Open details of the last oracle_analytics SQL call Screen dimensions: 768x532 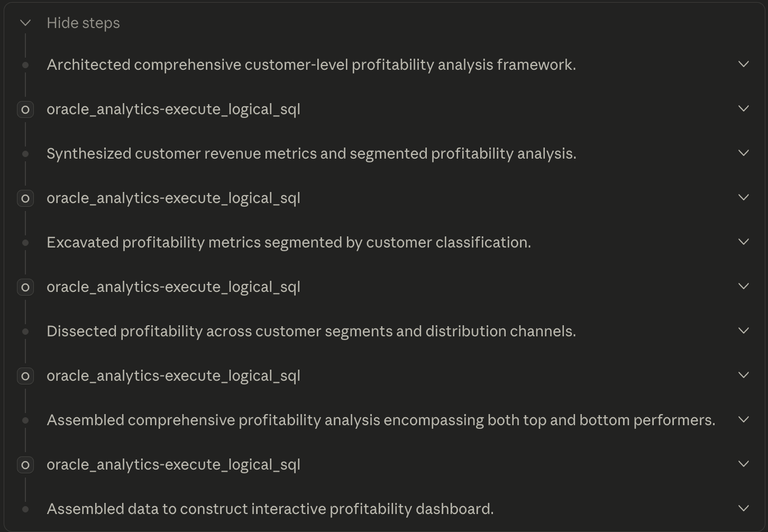(x=743, y=463)
